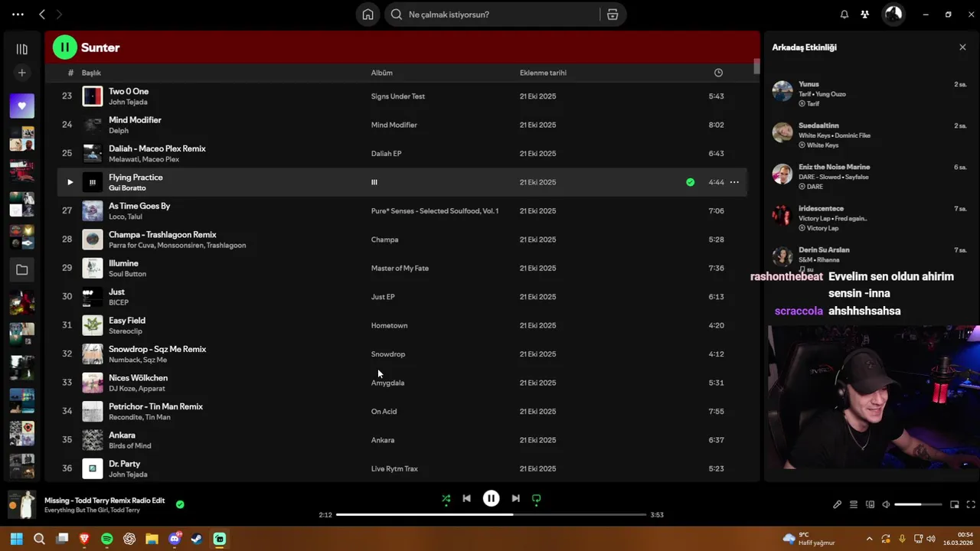Open the three-dot app menu at top left
Image resolution: width=980 pixels, height=551 pixels.
pos(18,15)
